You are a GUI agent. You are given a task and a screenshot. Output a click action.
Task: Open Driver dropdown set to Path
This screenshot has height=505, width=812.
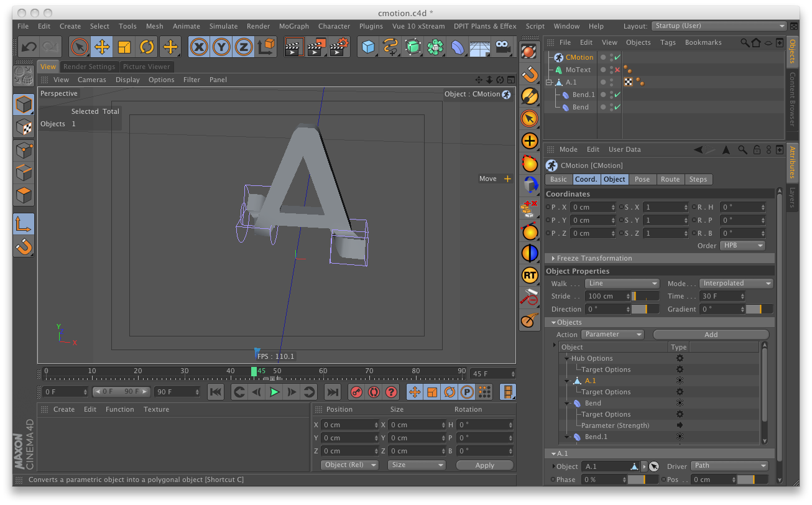[x=729, y=466]
